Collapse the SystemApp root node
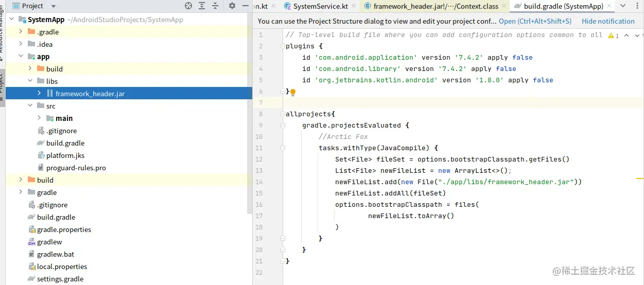This screenshot has height=285, width=644. click(x=12, y=20)
